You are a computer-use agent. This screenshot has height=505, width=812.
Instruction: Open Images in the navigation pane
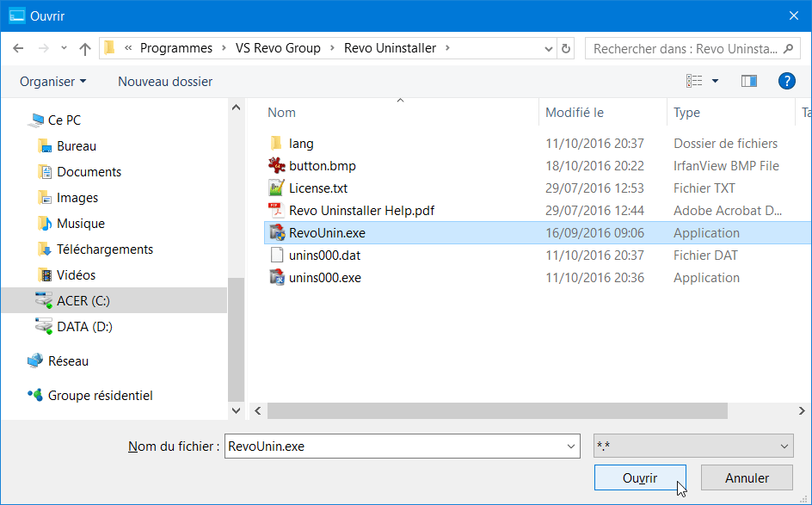click(77, 198)
